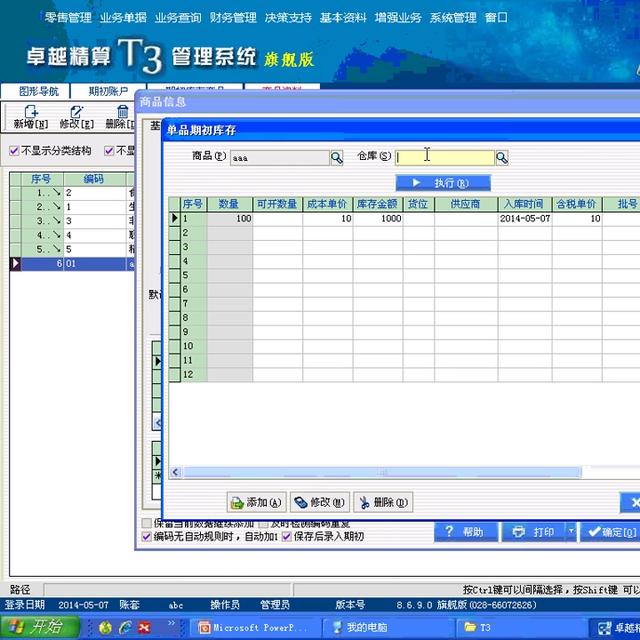Open 我的电脑 taskbar item
Viewport: 640px width, 640px height.
(388, 627)
